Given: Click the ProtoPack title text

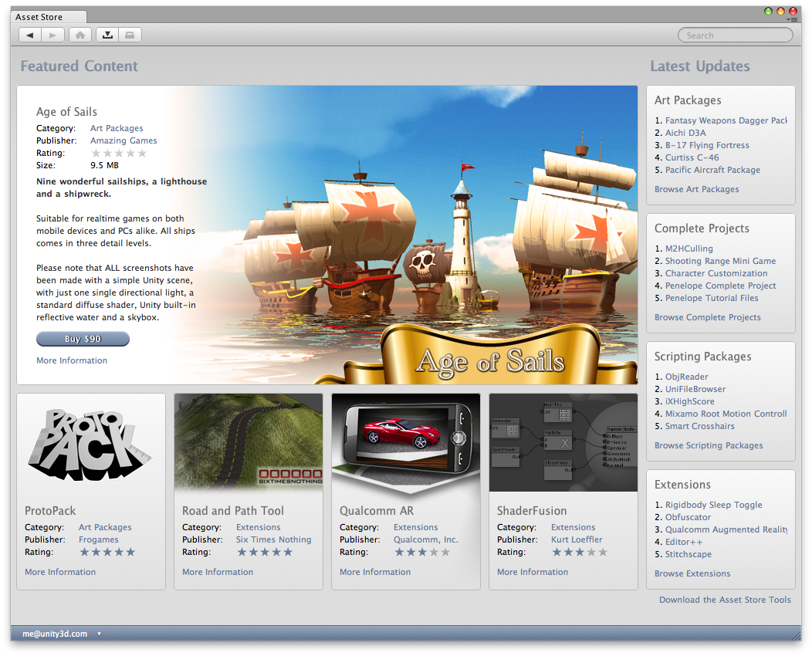Looking at the screenshot, I should point(50,510).
